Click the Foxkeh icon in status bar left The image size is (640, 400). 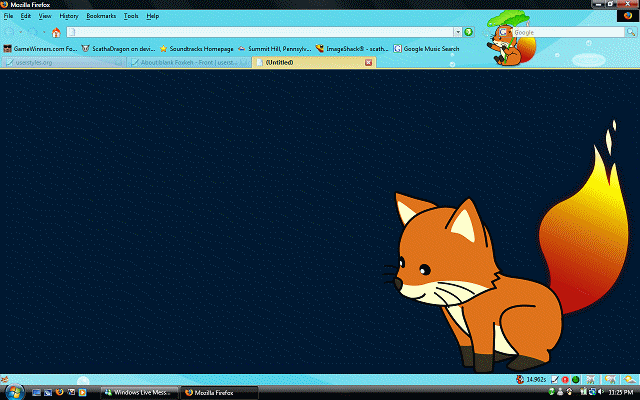click(4, 379)
